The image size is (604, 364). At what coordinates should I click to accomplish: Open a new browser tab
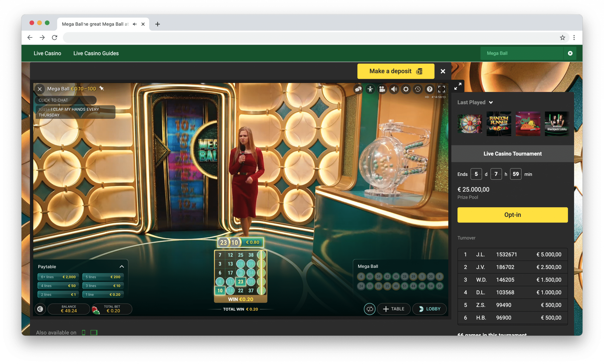tap(157, 24)
